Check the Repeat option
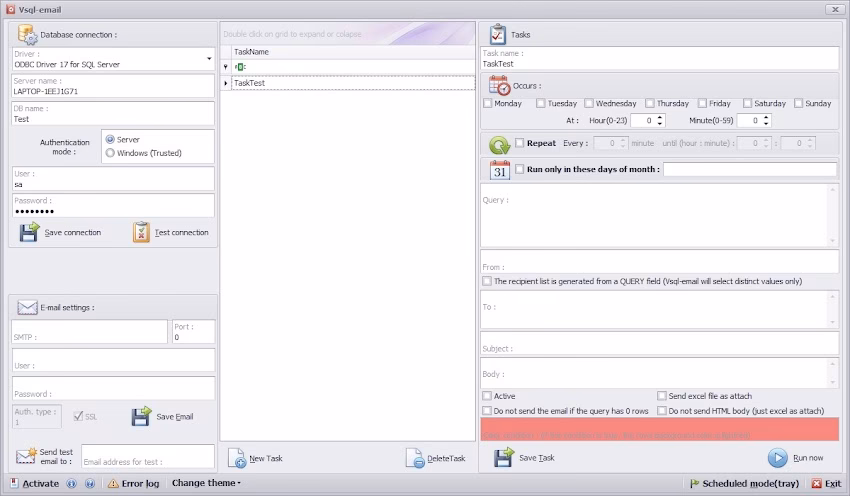850x496 pixels. tap(520, 143)
